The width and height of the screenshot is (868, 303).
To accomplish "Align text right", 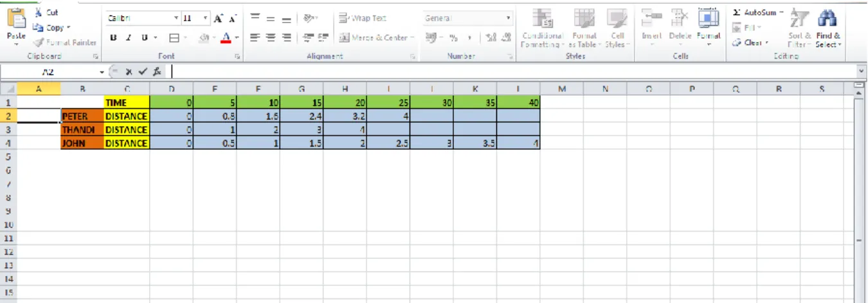I will point(285,38).
